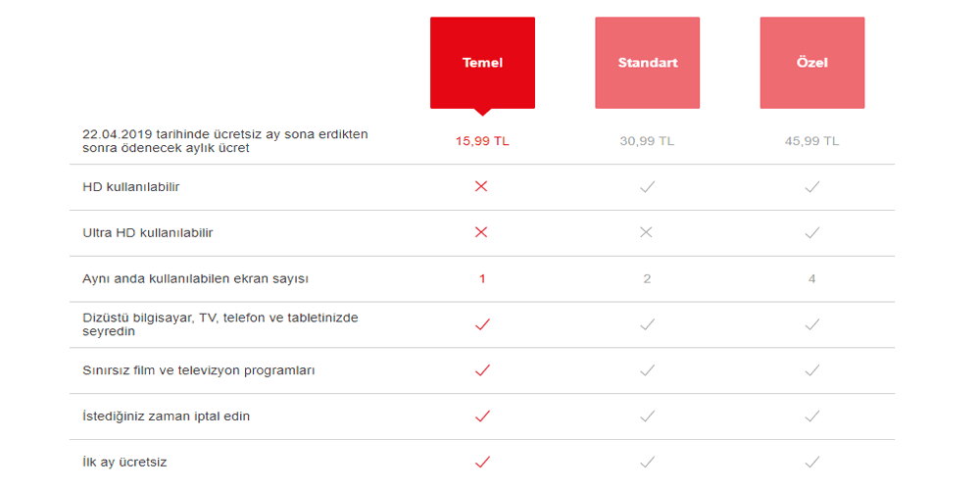
Task: Choose the Özel plan box
Action: click(x=811, y=63)
